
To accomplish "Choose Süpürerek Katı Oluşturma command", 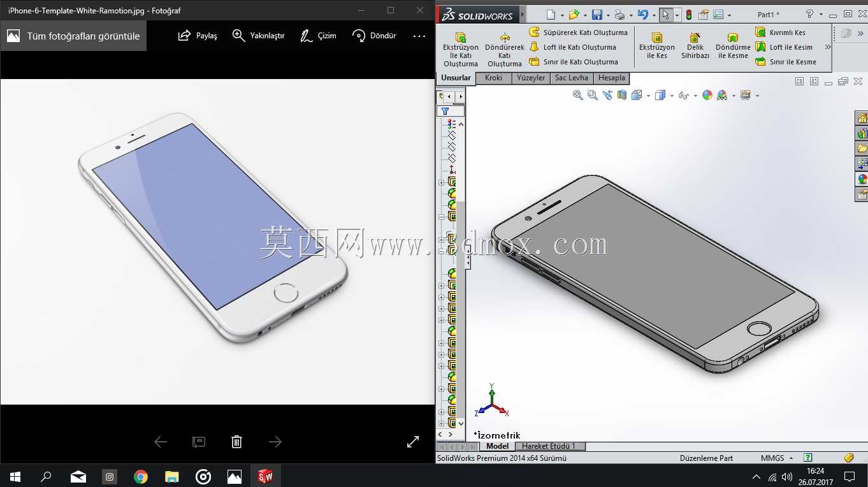I will [x=579, y=33].
